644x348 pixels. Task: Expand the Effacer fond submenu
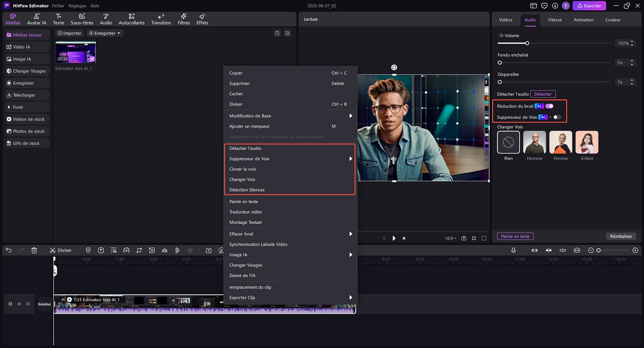[x=290, y=234]
